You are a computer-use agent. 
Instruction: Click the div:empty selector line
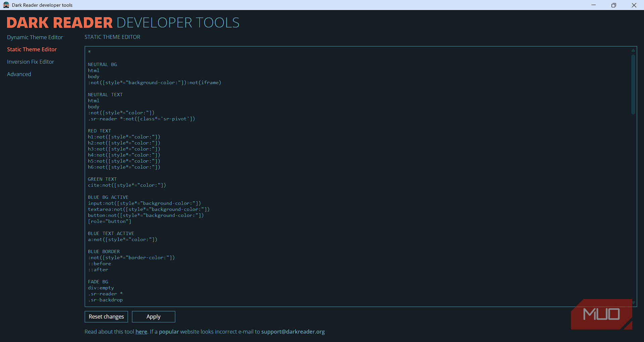(101, 288)
